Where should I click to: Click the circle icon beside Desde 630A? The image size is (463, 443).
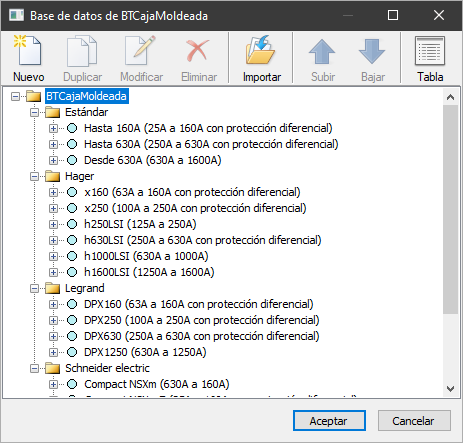(x=72, y=160)
